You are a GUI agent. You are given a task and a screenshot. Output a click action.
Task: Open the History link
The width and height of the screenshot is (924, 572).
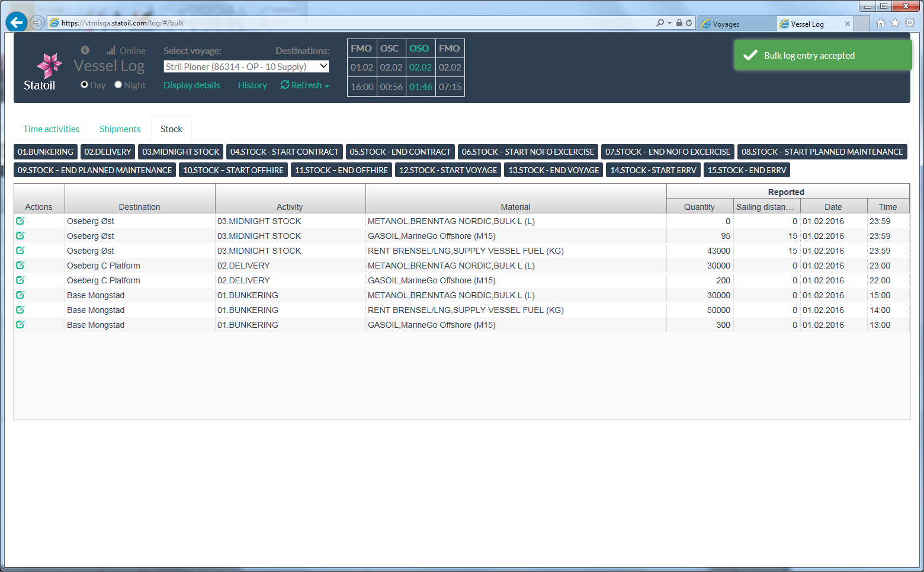252,85
